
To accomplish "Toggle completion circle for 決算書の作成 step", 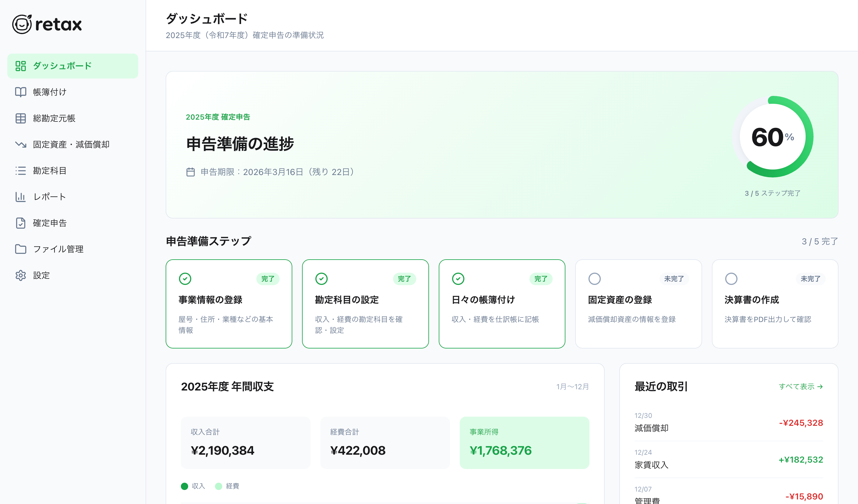I will tap(731, 278).
